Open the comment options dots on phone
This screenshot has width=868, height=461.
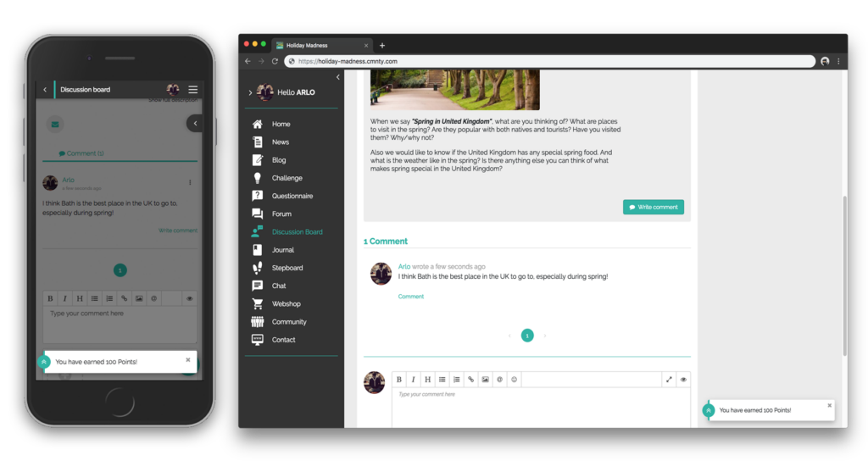190,182
